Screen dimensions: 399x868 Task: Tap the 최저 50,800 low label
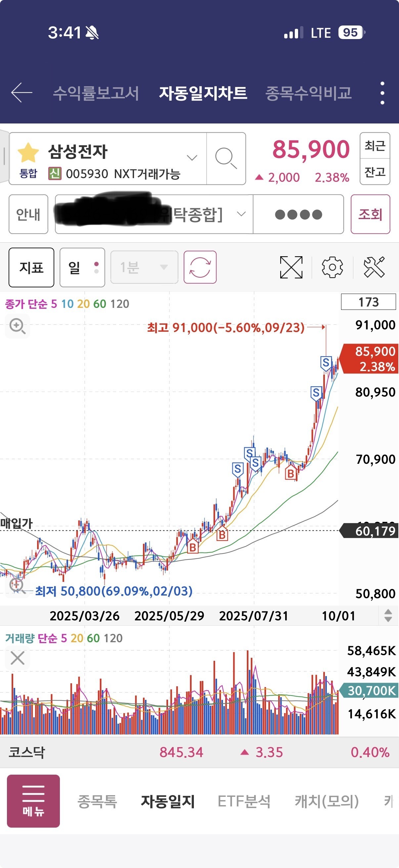coord(114,591)
